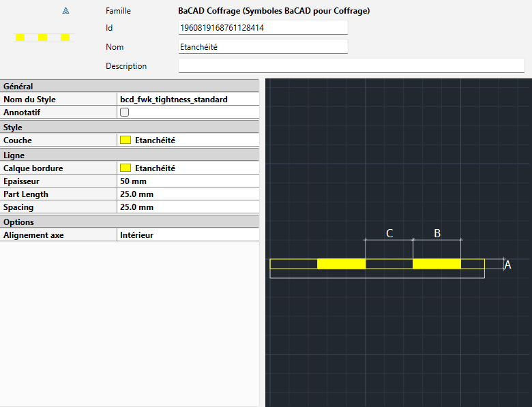Select the Spacing value 25.0 mm
532x407 pixels.
pos(188,207)
